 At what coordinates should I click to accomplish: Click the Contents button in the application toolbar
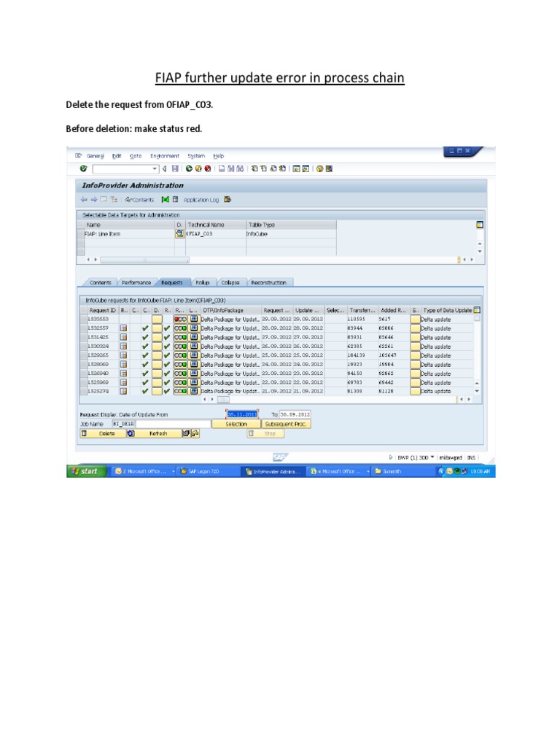tap(139, 200)
